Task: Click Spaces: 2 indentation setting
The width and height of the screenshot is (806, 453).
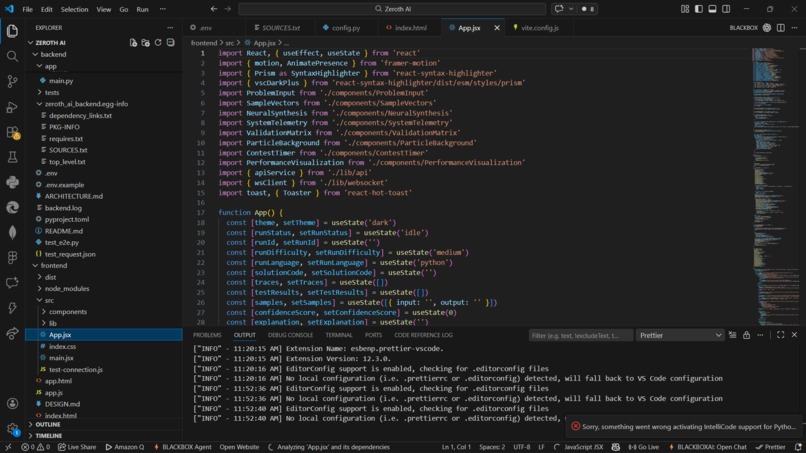Action: (492, 447)
